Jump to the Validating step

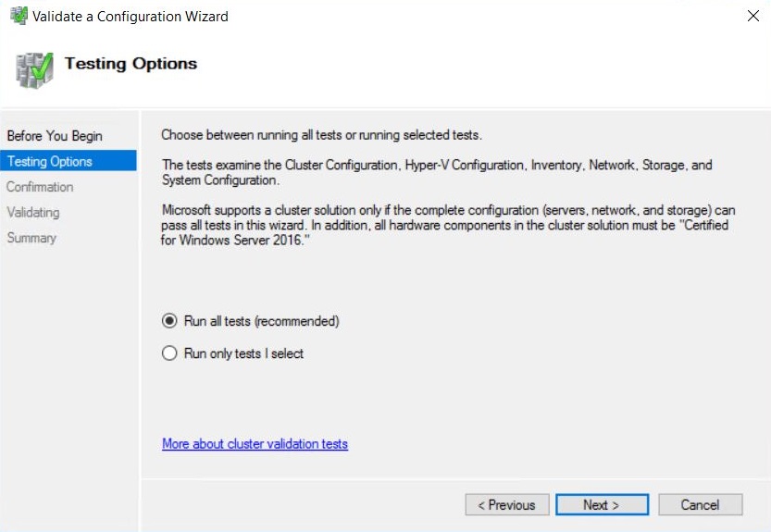(x=33, y=213)
